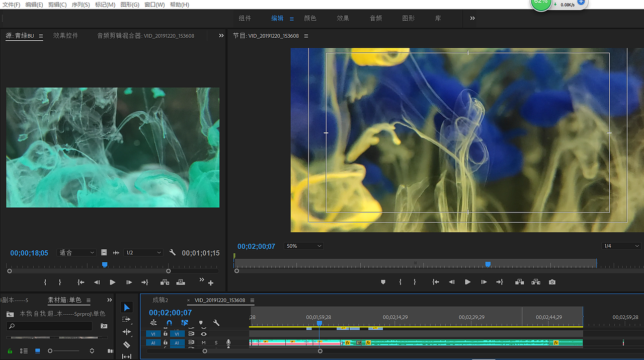Toggle project write lock green padlock
Image resolution: width=644 pixels, height=360 pixels.
click(10, 351)
